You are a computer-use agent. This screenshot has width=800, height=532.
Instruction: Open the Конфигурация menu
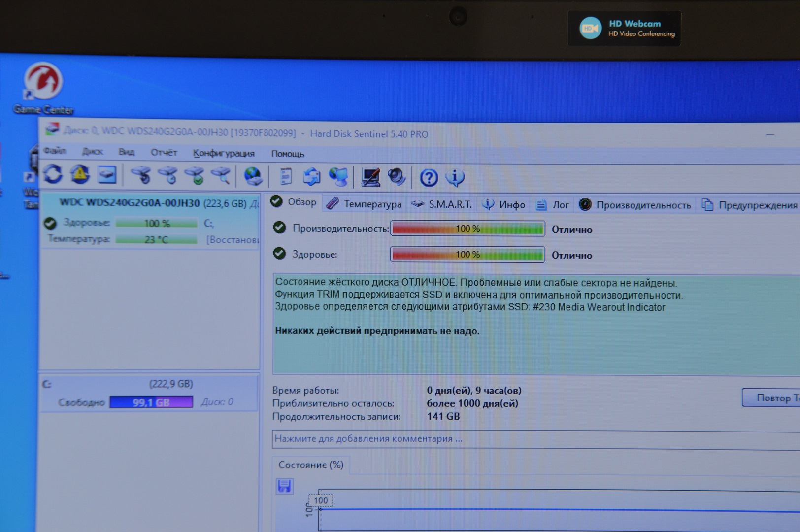[x=224, y=153]
